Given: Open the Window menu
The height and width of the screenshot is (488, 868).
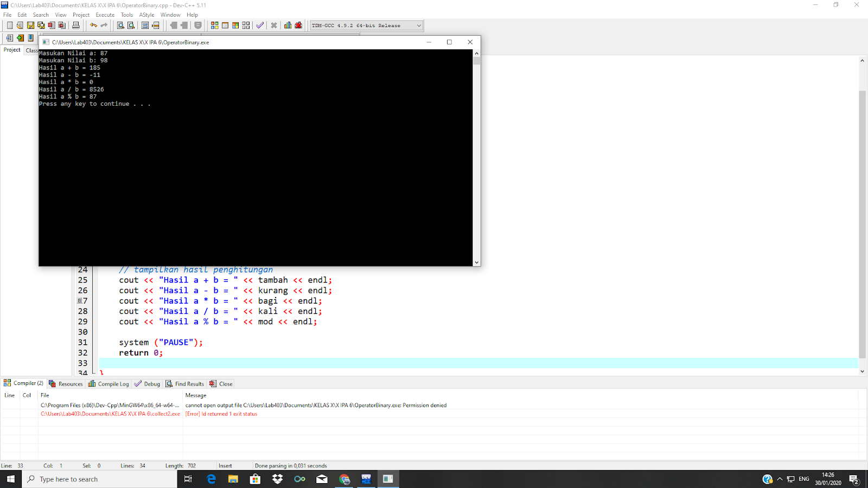Looking at the screenshot, I should coord(170,15).
